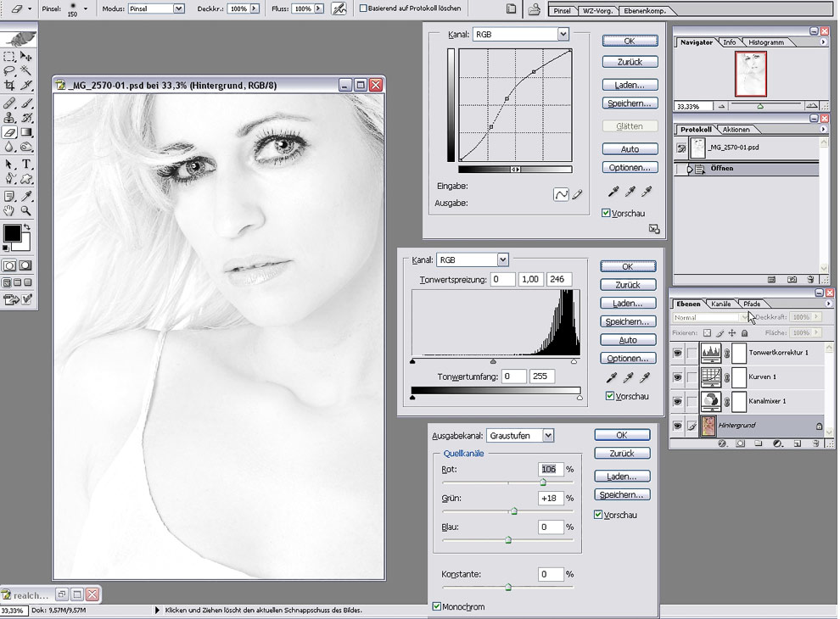Click the new adjustment layer icon in Ebenen

(777, 443)
